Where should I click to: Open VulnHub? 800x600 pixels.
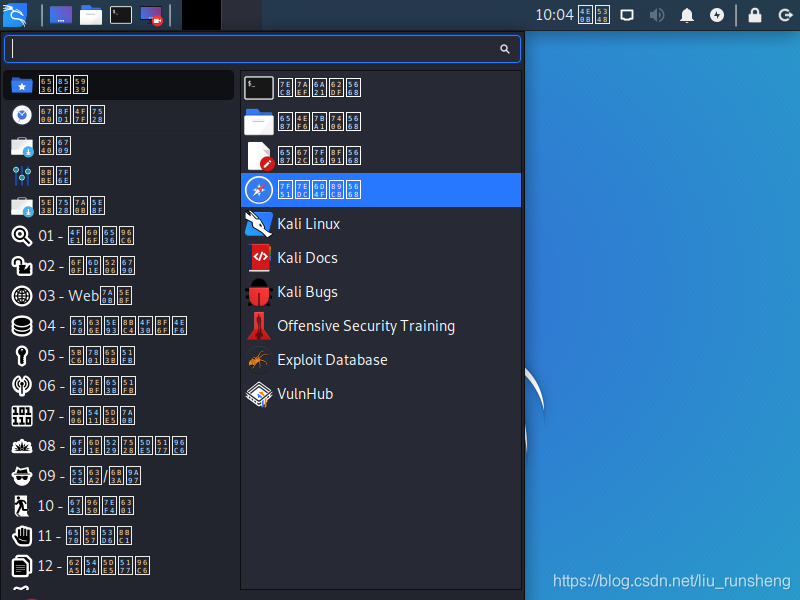coord(381,394)
